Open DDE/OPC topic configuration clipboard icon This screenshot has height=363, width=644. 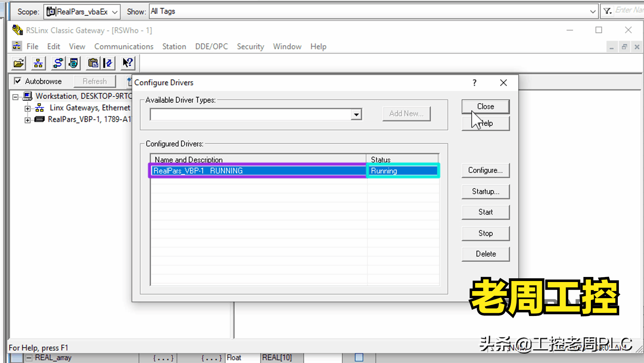point(93,63)
